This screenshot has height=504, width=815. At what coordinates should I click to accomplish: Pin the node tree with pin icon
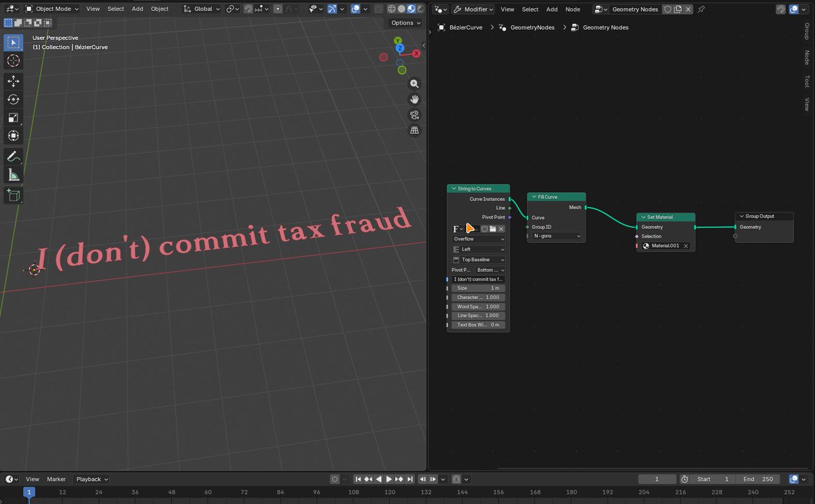coord(701,10)
